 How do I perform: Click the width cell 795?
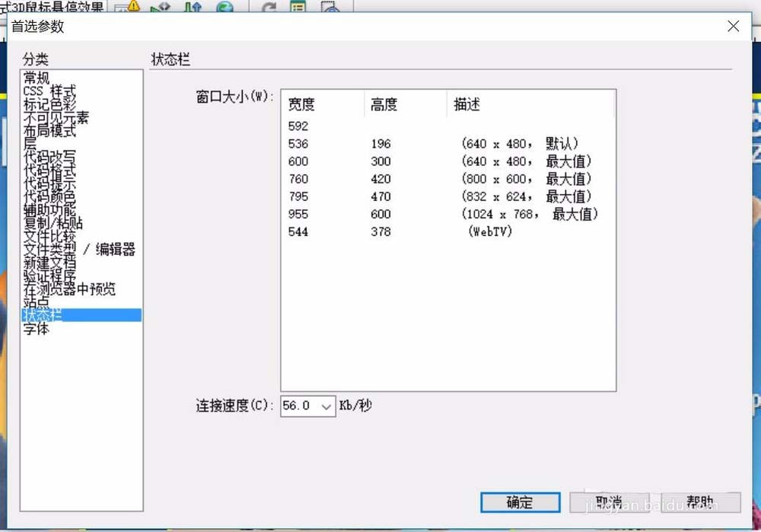tap(298, 196)
